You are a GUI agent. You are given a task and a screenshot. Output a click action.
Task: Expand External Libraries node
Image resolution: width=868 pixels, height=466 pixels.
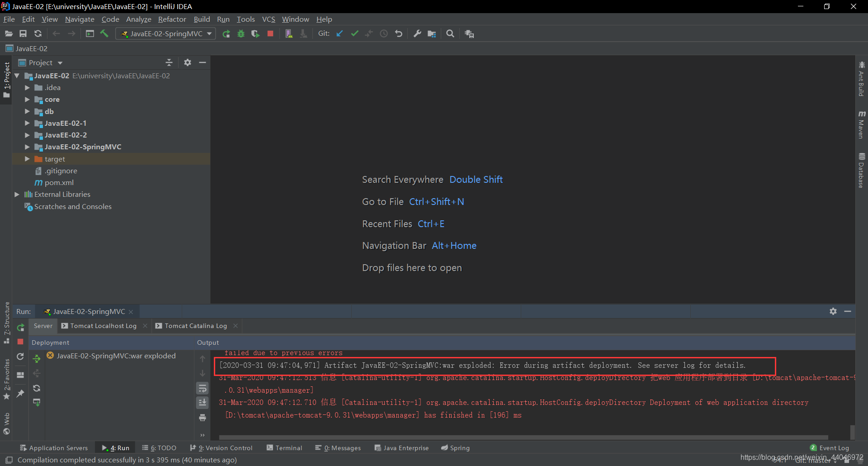[x=17, y=194]
